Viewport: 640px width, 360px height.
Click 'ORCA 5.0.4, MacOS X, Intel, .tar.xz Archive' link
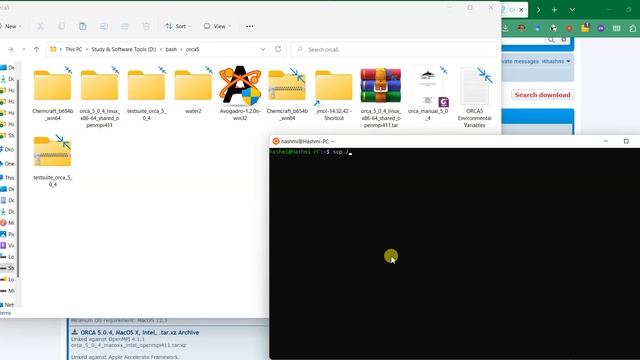pos(140,333)
